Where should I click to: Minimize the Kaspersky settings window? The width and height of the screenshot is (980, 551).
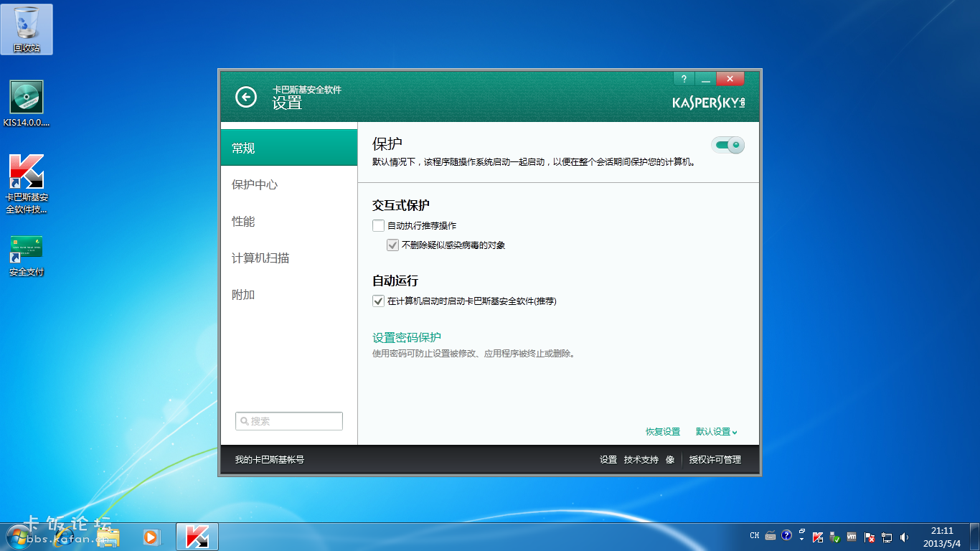tap(706, 79)
